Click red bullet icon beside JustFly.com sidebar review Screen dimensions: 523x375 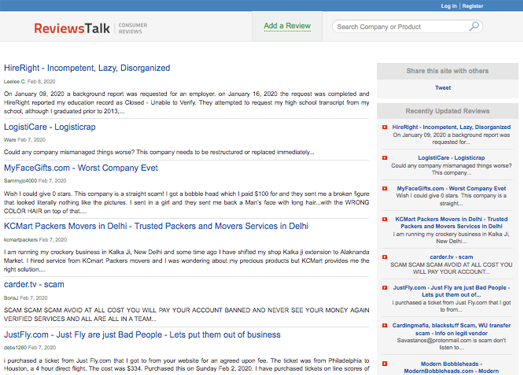pyautogui.click(x=385, y=288)
